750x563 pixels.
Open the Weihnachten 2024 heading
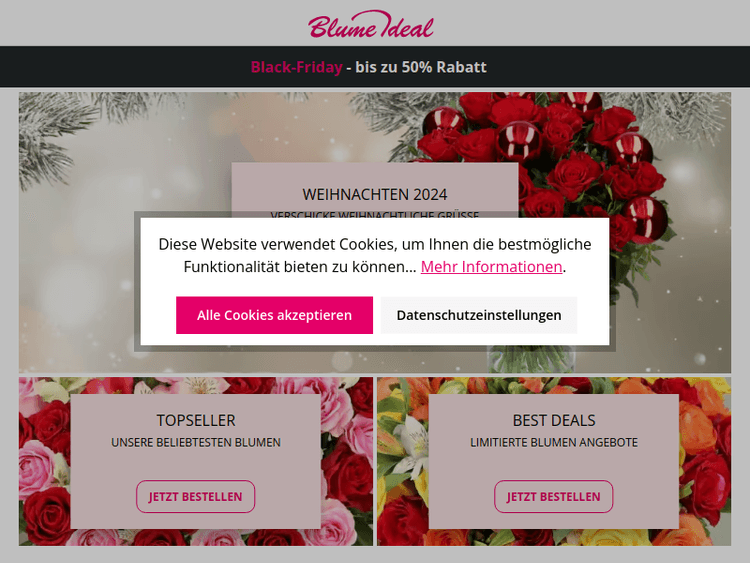tap(375, 194)
